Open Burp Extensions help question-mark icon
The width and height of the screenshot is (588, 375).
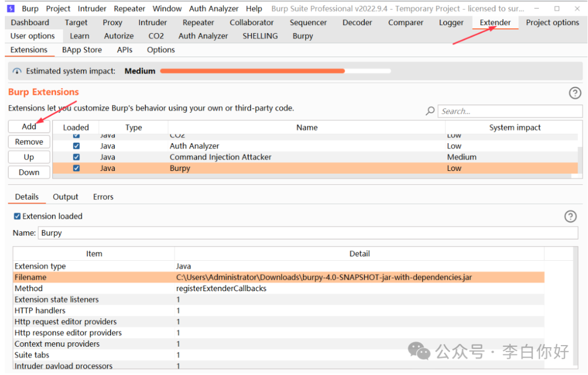pos(575,93)
